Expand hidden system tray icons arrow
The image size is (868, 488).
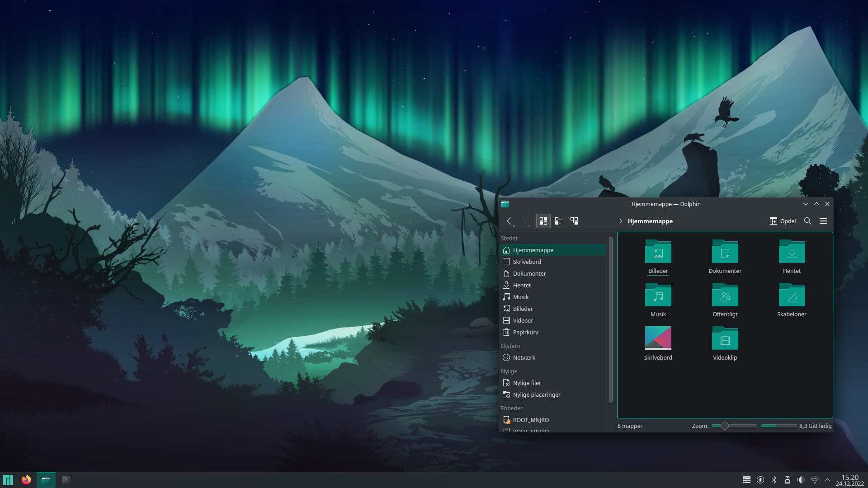coord(828,480)
